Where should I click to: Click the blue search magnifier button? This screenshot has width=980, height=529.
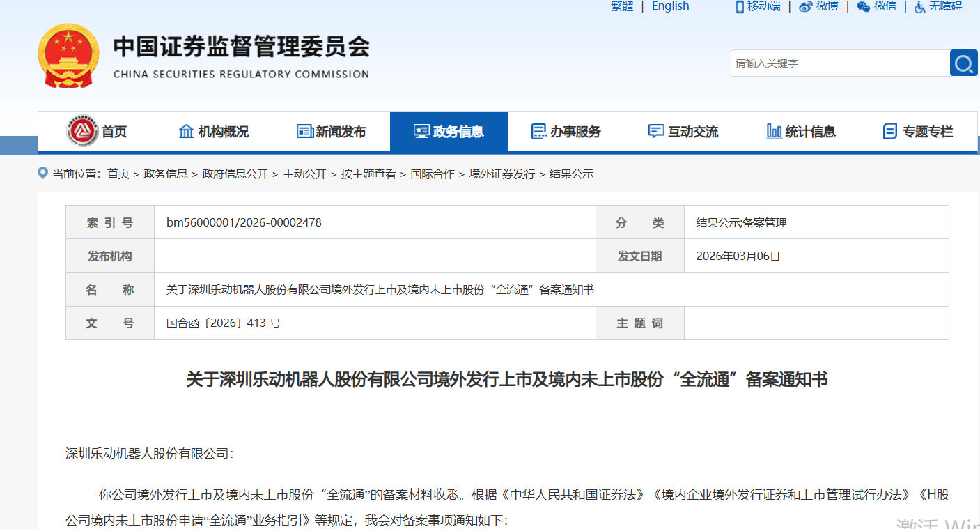tap(963, 63)
